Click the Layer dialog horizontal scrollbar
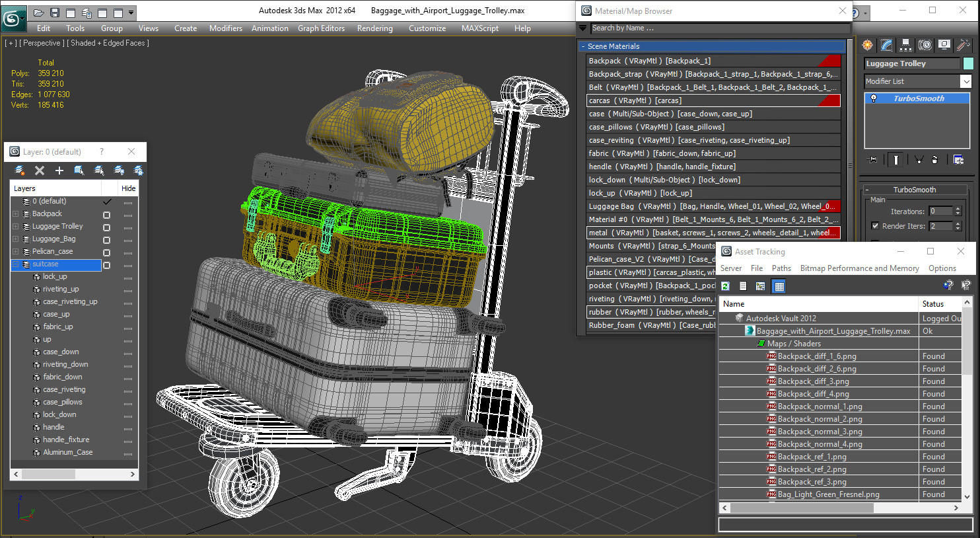Image resolution: width=980 pixels, height=538 pixels. (x=74, y=475)
